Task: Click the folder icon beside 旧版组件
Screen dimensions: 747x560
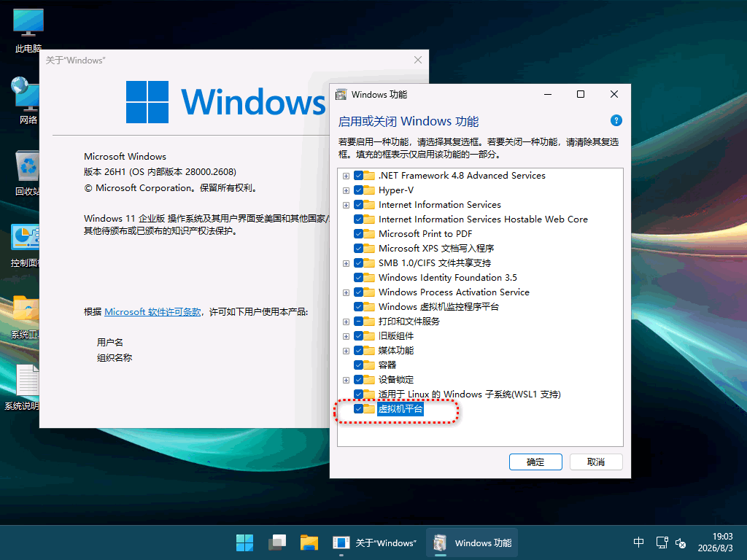Action: (369, 335)
